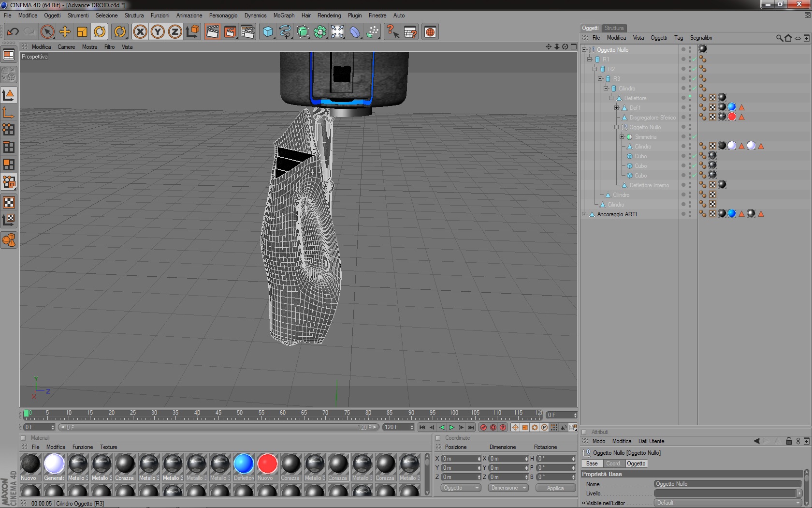
Task: Click the Nome field in attributes
Action: [727, 484]
